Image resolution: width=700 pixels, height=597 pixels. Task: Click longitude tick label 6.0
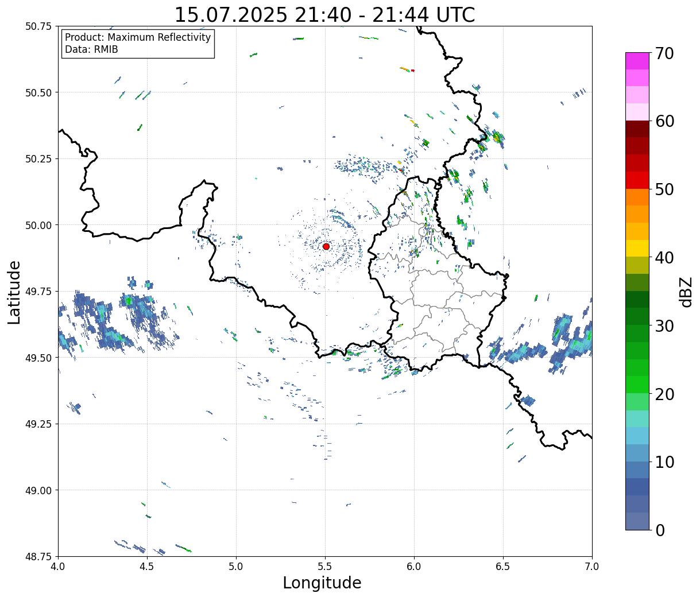(x=414, y=566)
